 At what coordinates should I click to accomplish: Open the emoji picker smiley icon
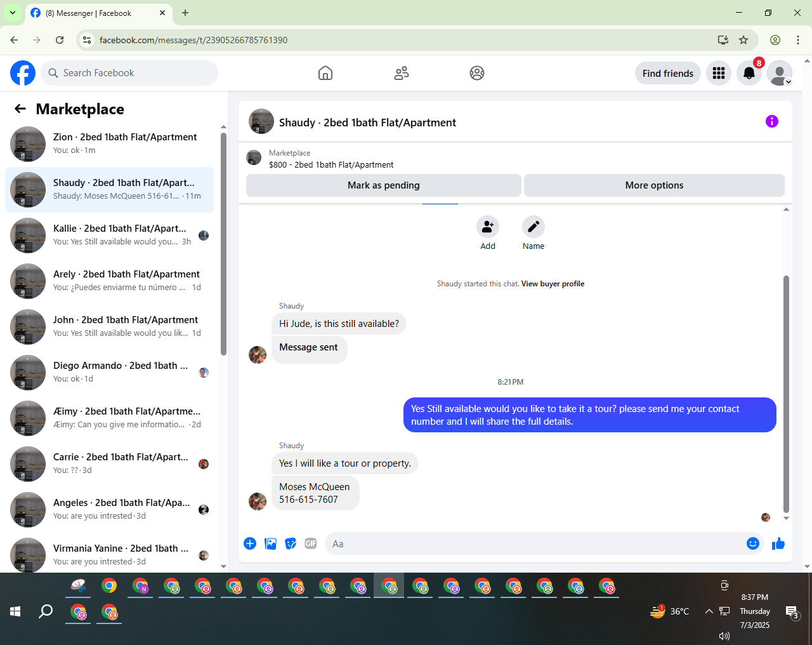(753, 543)
